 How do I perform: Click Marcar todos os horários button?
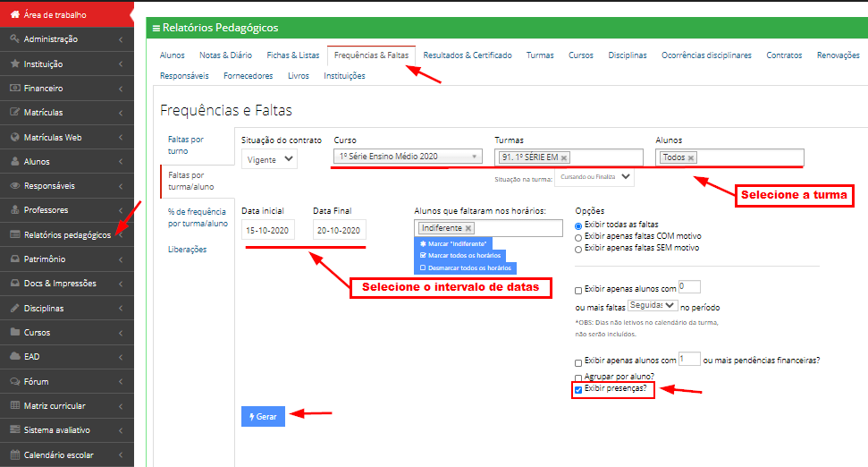[460, 255]
